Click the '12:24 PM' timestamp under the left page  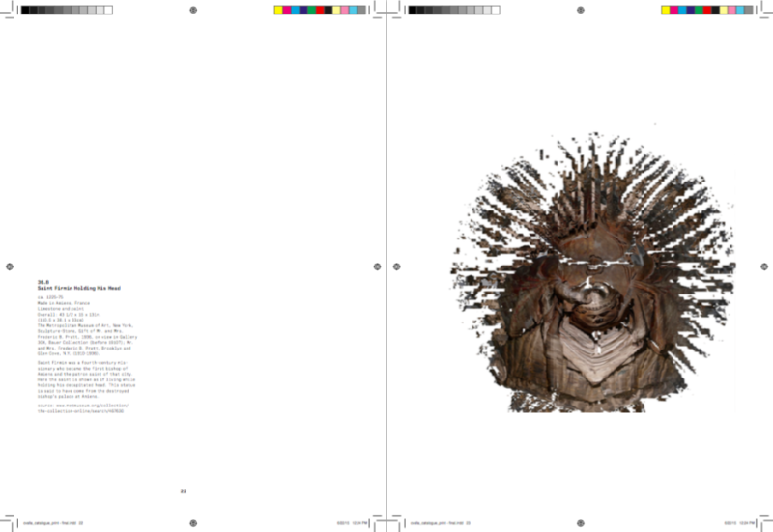(359, 523)
